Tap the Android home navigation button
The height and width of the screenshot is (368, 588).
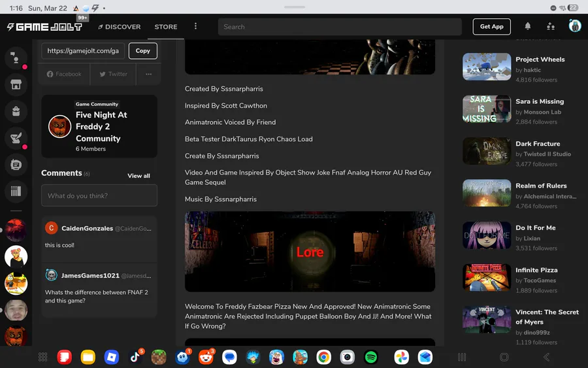[504, 357]
